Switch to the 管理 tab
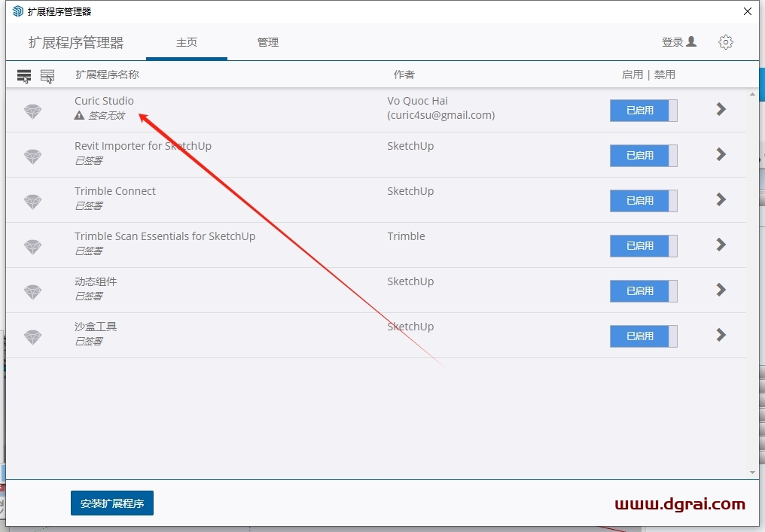This screenshot has height=532, width=765. tap(268, 42)
